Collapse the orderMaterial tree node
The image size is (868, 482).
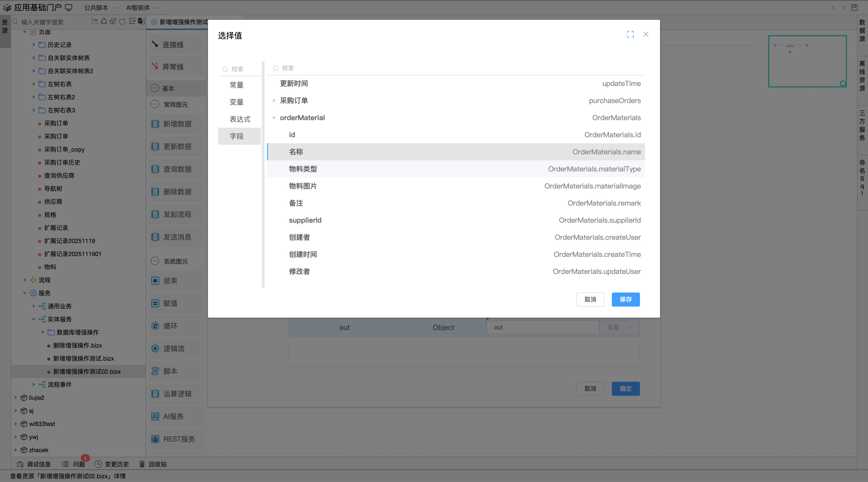[x=274, y=118]
